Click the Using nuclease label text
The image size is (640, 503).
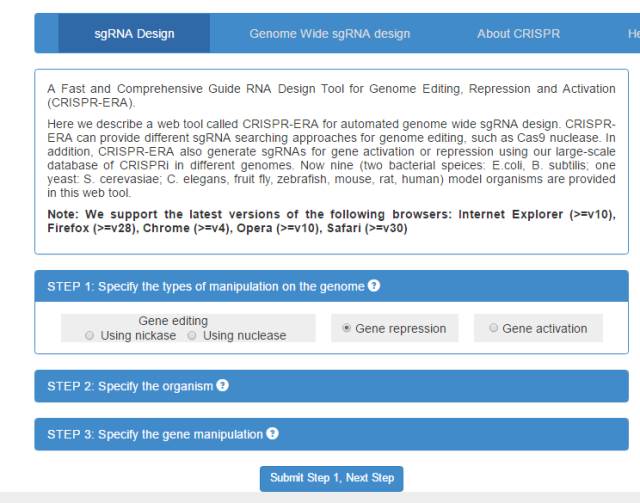pos(244,336)
